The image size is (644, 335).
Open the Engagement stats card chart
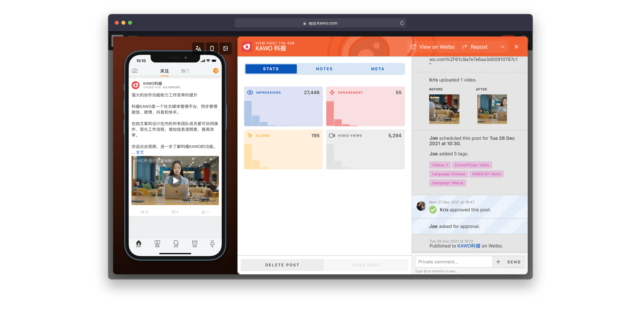tap(365, 106)
